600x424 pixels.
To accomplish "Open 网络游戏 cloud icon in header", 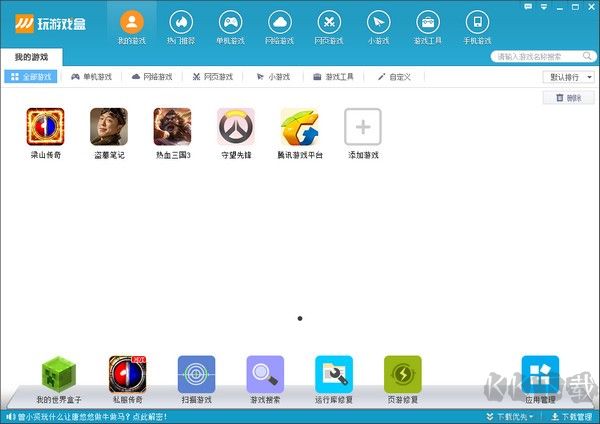I will 280,22.
